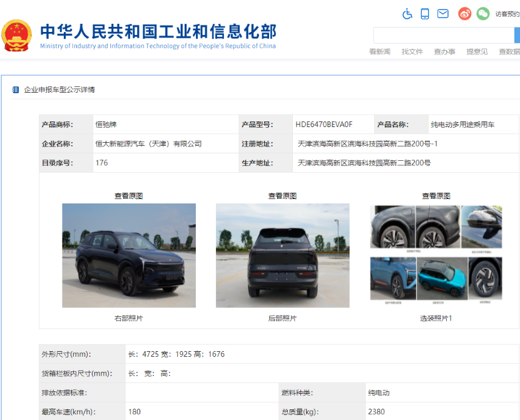Open the 右部照片 car thumbnail
The image size is (520, 420).
(x=129, y=255)
